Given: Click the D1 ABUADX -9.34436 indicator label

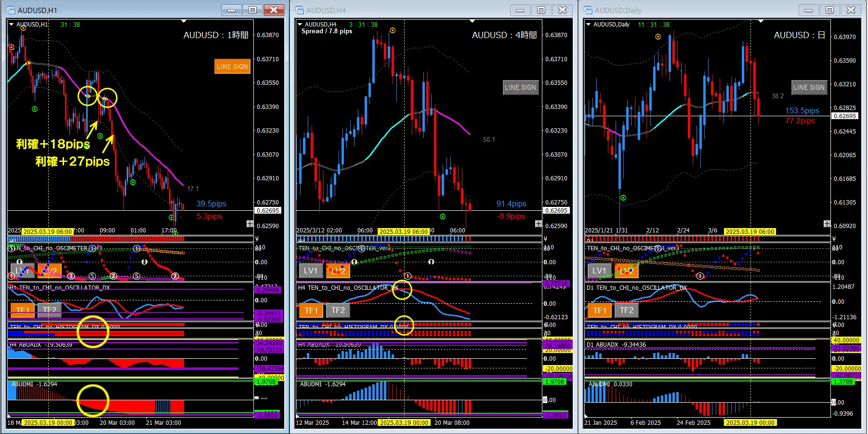Looking at the screenshot, I should coord(616,345).
